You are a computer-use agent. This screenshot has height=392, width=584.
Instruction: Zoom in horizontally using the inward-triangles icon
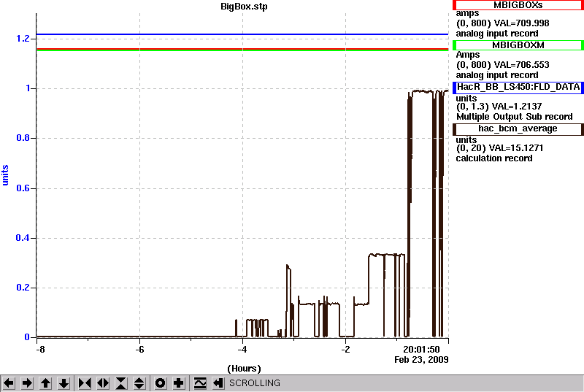click(85, 383)
